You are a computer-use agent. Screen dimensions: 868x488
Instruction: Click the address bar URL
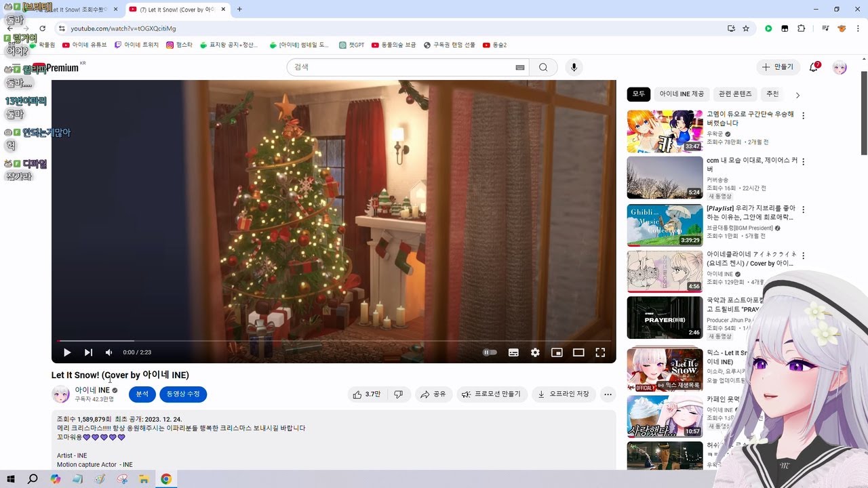pos(123,28)
